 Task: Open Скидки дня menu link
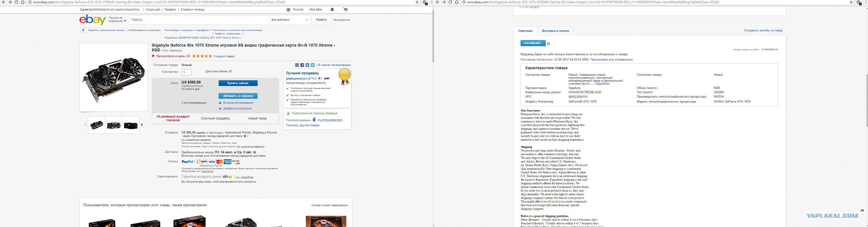(x=153, y=9)
